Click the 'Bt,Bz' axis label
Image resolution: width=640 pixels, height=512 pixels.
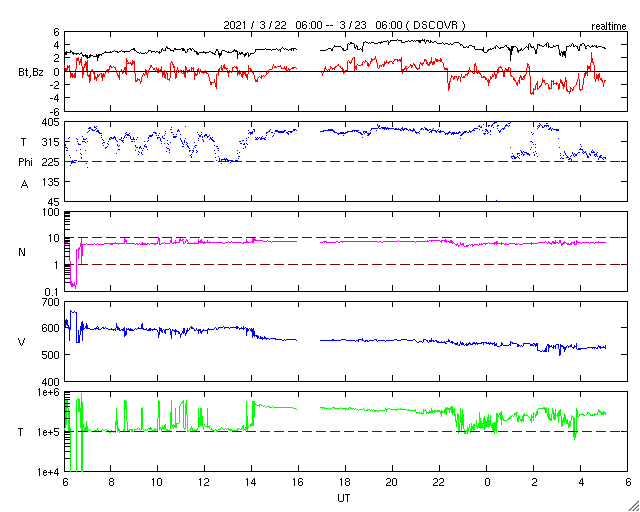point(31,74)
